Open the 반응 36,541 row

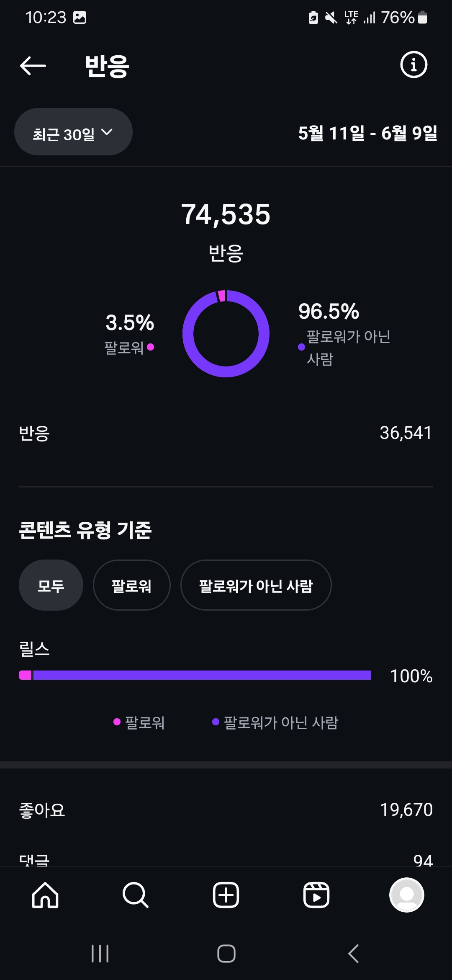pyautogui.click(x=226, y=433)
